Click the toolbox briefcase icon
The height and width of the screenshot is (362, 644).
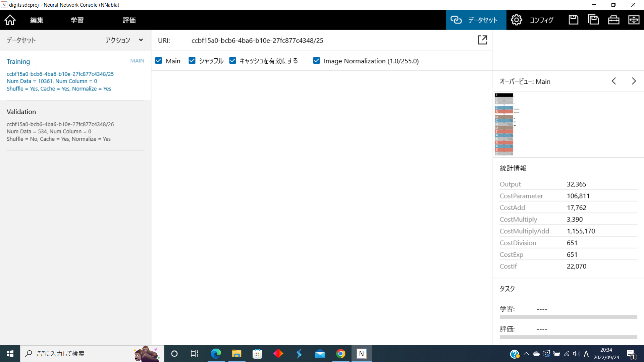pos(613,20)
